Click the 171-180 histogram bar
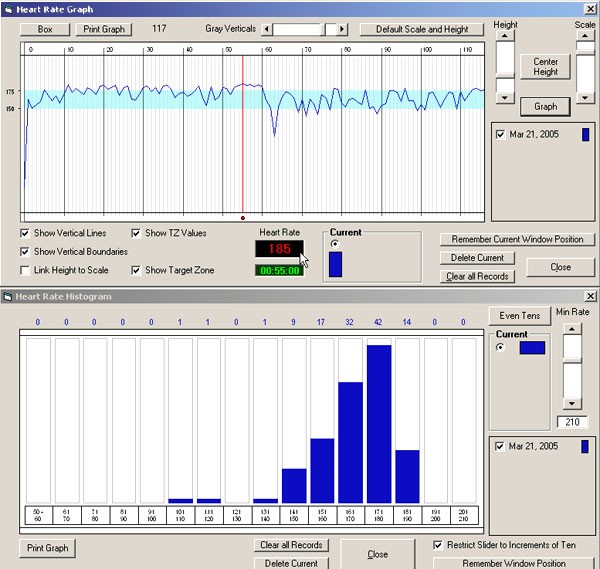600x569 pixels. [x=379, y=424]
